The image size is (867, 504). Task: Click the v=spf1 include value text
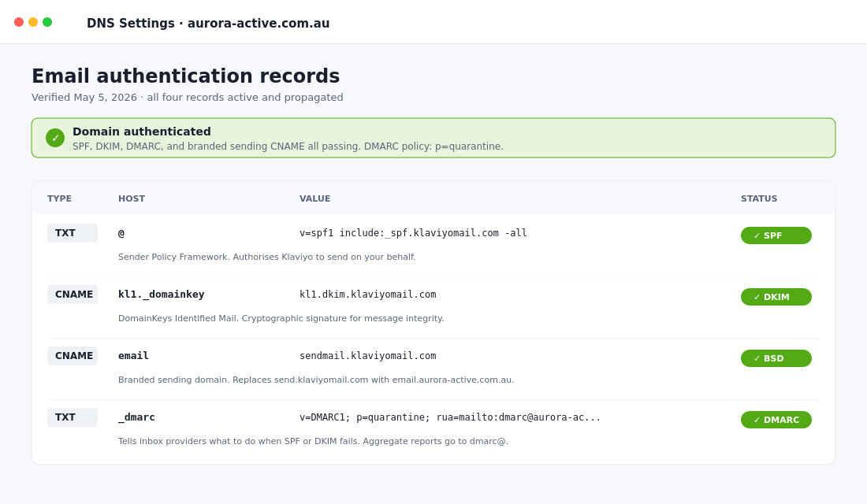(413, 233)
